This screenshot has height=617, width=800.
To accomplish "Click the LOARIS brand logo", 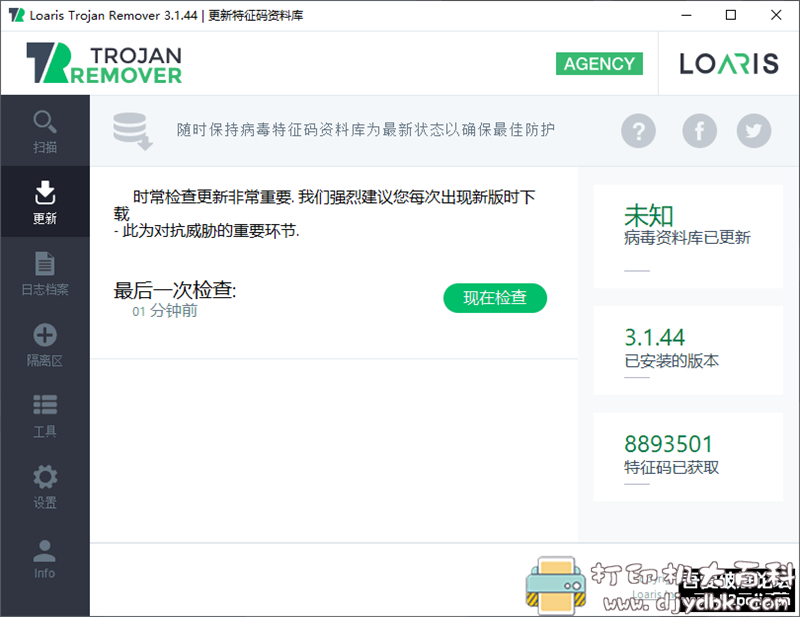I will click(x=729, y=64).
